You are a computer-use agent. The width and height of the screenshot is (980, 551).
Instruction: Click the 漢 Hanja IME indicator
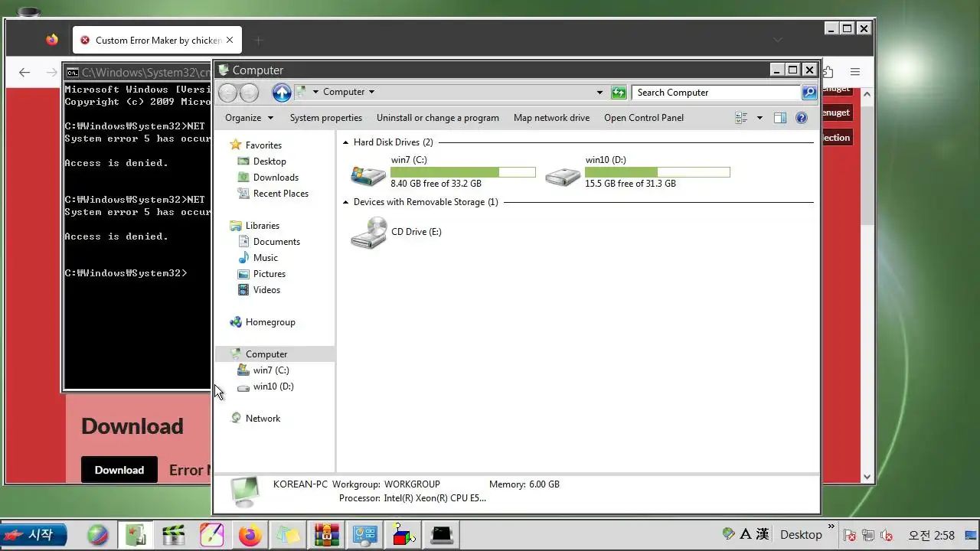tap(763, 534)
